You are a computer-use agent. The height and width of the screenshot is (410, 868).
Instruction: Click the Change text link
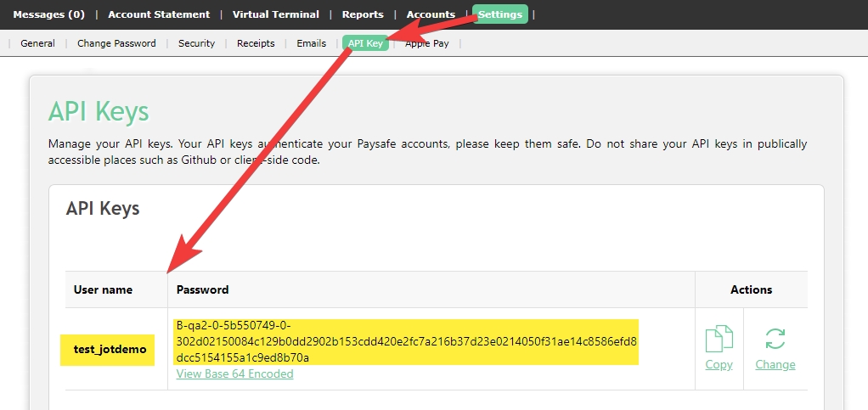tap(775, 365)
